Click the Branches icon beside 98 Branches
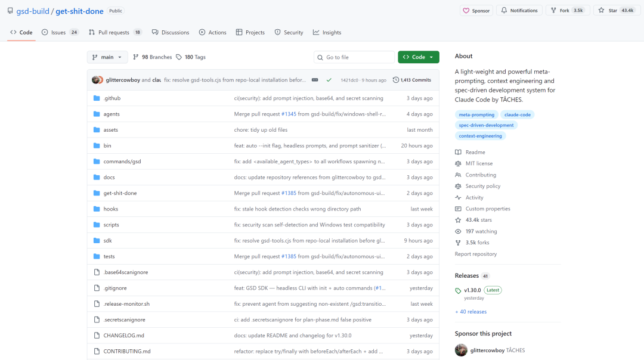Image resolution: width=644 pixels, height=360 pixels. click(136, 57)
